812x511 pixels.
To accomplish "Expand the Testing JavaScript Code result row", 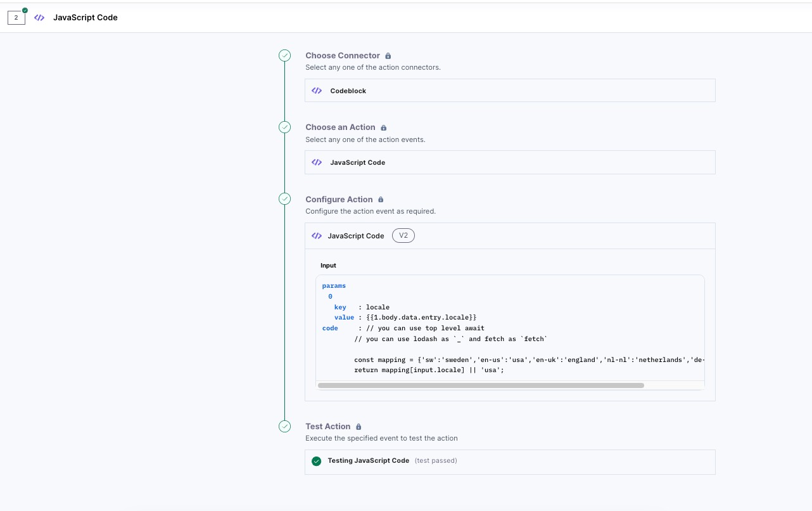I will click(x=510, y=462).
